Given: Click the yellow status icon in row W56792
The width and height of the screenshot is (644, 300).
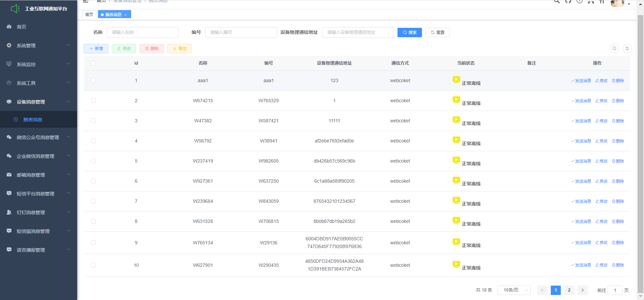Looking at the screenshot, I should click(x=456, y=140).
